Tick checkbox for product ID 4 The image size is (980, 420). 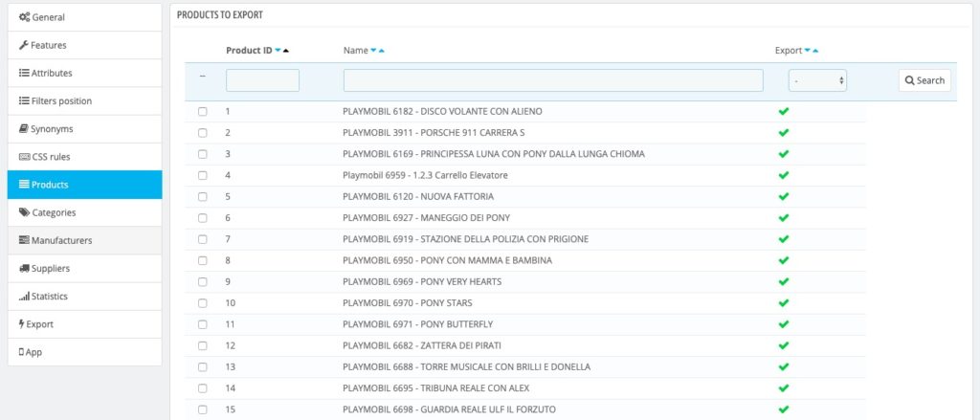click(x=203, y=175)
